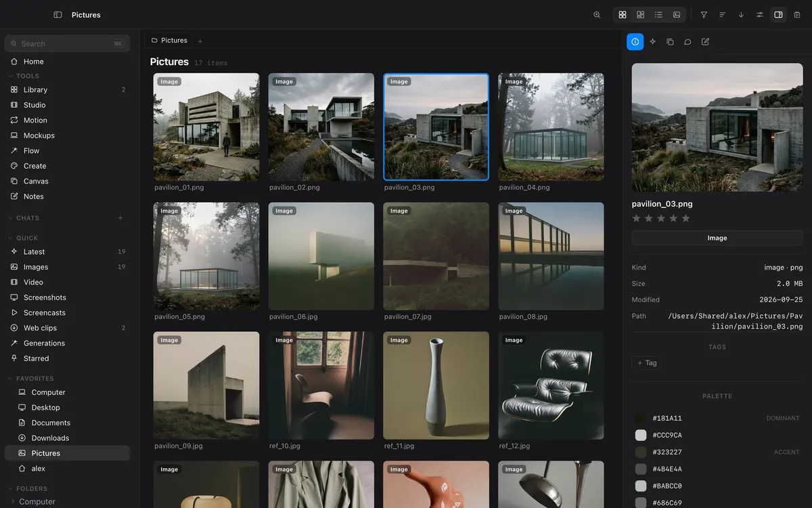
Task: Launch the Flow tool in the sidebar
Action: point(67,150)
